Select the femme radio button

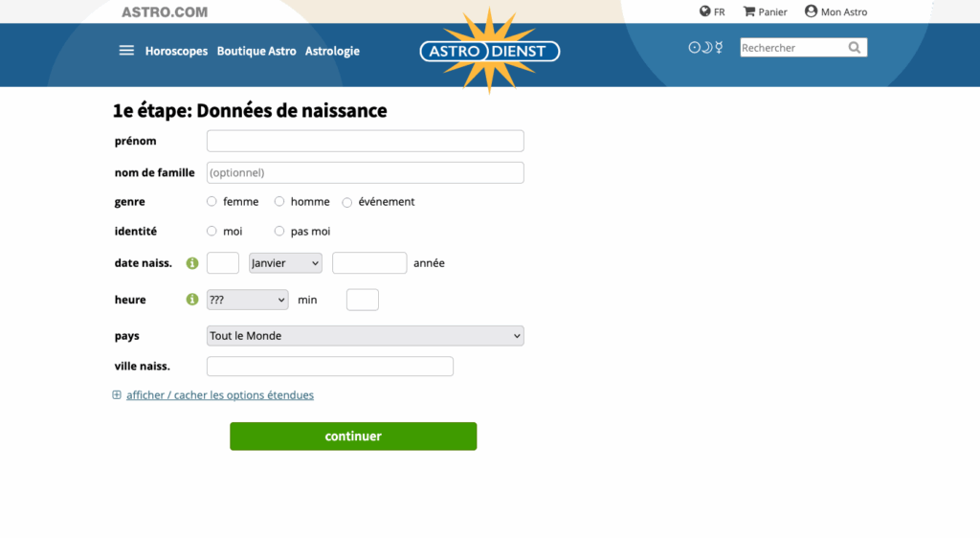pyautogui.click(x=212, y=201)
